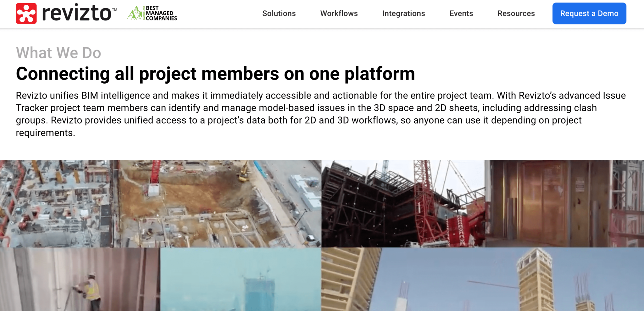
Task: Click the Request a Demo button
Action: (589, 13)
